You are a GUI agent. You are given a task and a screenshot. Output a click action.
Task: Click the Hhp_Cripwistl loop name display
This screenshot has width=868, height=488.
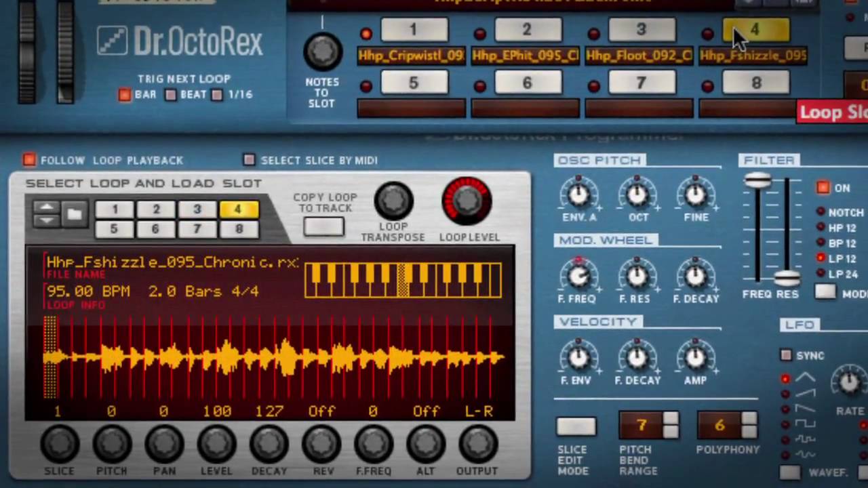click(x=412, y=56)
